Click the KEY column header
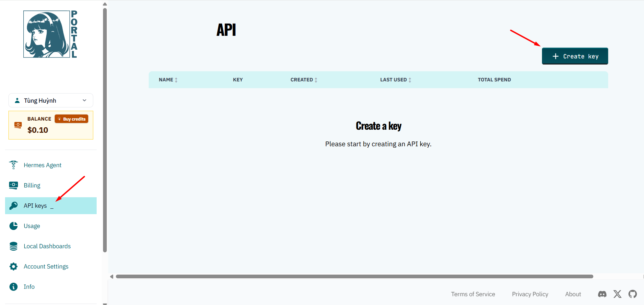The height and width of the screenshot is (305, 644). click(x=238, y=80)
